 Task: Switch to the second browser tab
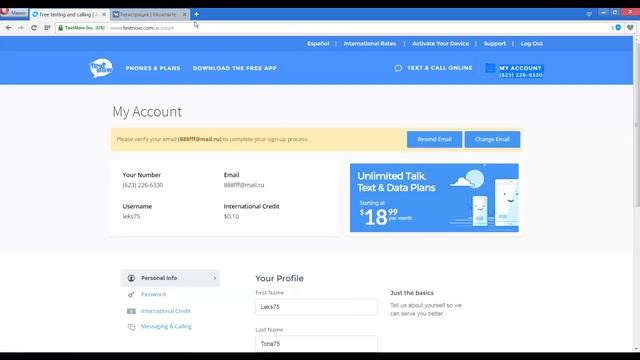(x=149, y=14)
